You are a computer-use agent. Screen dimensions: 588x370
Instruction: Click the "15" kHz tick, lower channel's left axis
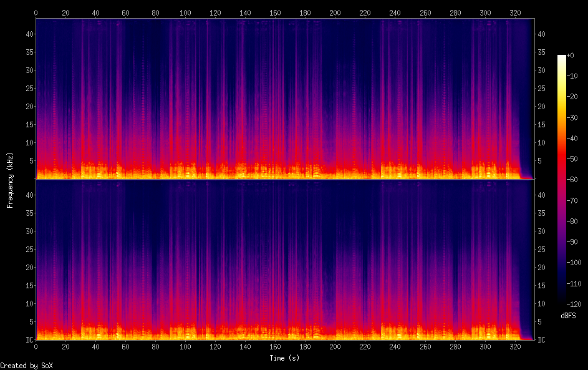click(x=30, y=286)
